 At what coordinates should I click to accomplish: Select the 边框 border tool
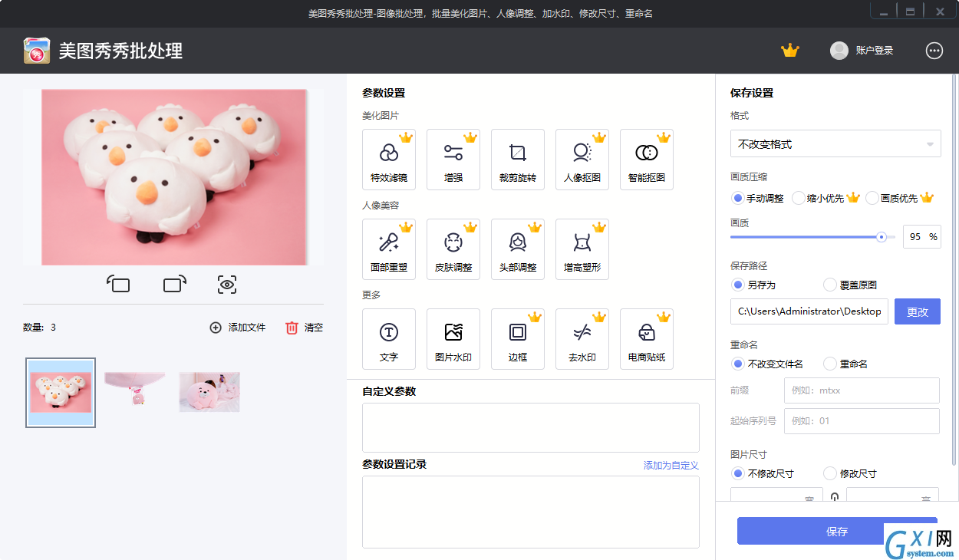[518, 339]
